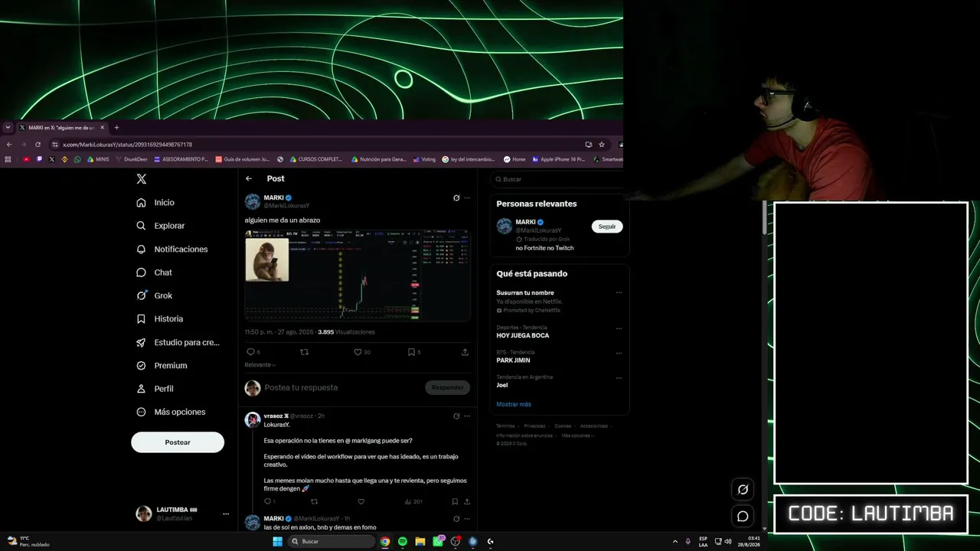Click the X search field labeled Buscar
Image resolution: width=980 pixels, height=551 pixels.
pos(560,179)
